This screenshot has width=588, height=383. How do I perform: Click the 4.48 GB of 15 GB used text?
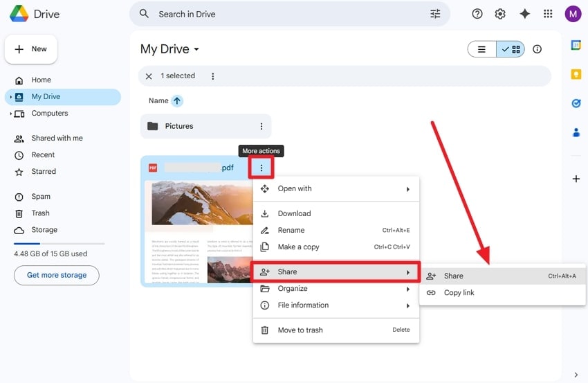click(50, 253)
